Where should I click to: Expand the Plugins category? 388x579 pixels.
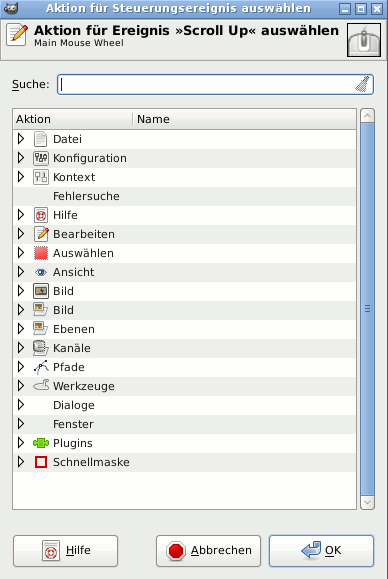21,443
